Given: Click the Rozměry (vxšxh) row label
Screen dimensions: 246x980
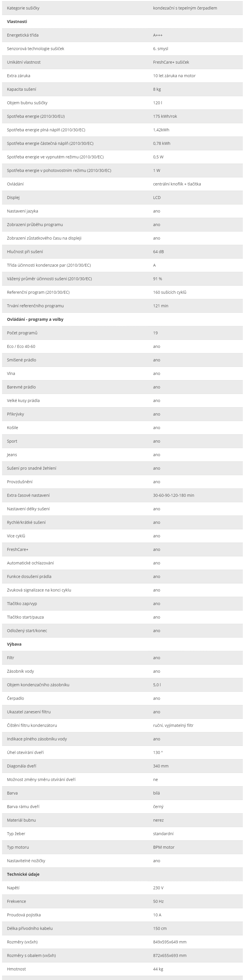Looking at the screenshot, I should (22, 942).
